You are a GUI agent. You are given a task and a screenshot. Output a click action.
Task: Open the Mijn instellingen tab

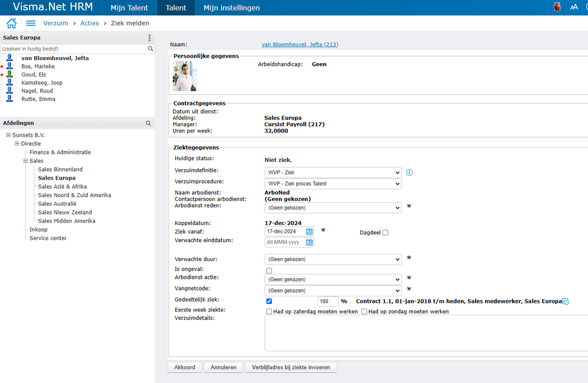(x=231, y=8)
